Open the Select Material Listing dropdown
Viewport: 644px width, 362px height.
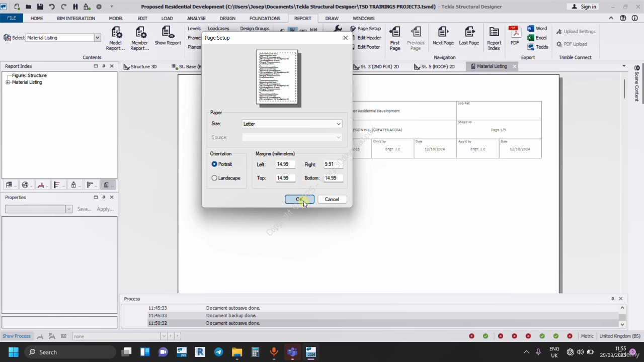[x=97, y=38]
